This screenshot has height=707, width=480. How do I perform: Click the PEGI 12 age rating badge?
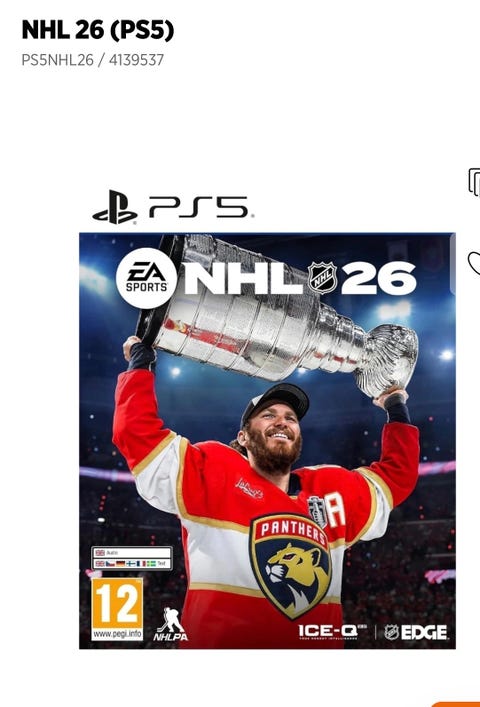click(x=117, y=609)
